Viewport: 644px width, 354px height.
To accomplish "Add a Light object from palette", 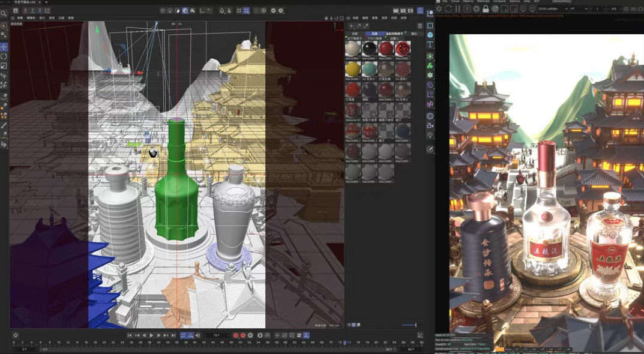I will tap(430, 136).
